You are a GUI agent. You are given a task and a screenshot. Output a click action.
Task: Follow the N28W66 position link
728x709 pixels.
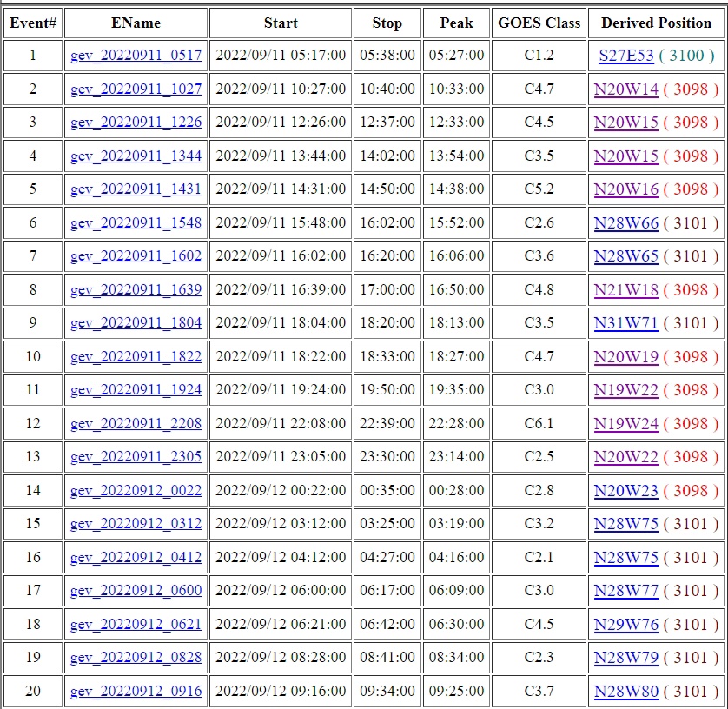click(x=625, y=223)
